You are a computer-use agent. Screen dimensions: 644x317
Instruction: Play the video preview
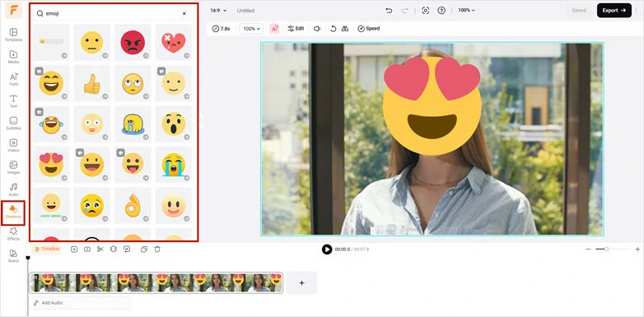pos(327,249)
